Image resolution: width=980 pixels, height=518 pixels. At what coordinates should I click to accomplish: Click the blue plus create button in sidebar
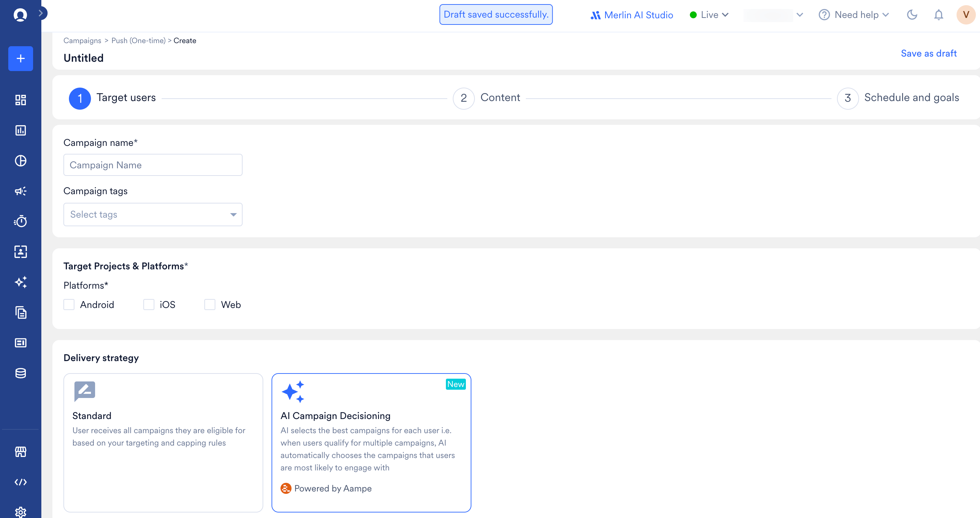click(21, 59)
